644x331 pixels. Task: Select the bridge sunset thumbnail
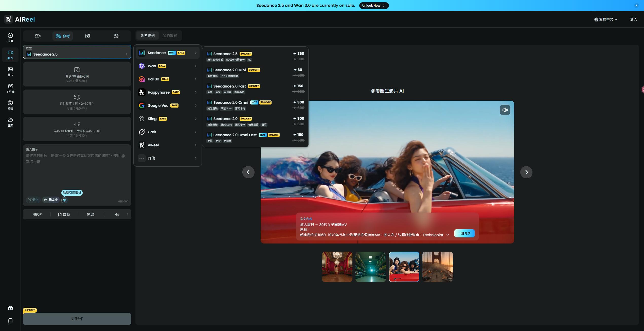[437, 267]
